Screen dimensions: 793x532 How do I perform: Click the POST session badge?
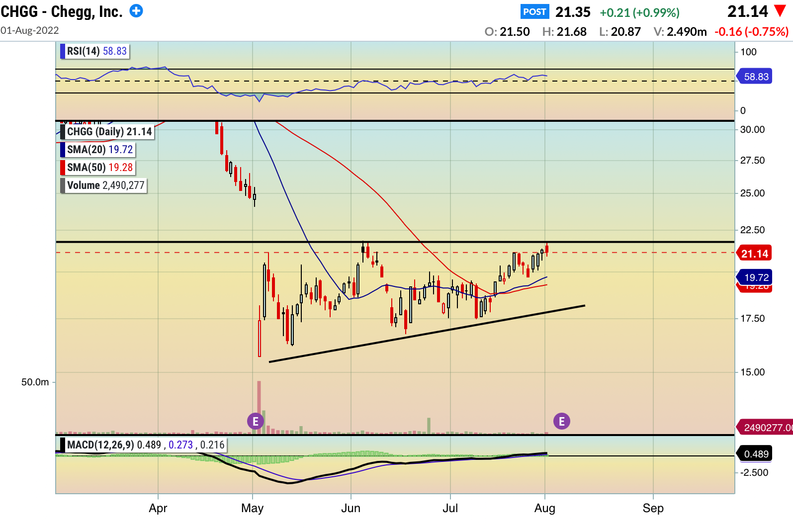(x=535, y=11)
